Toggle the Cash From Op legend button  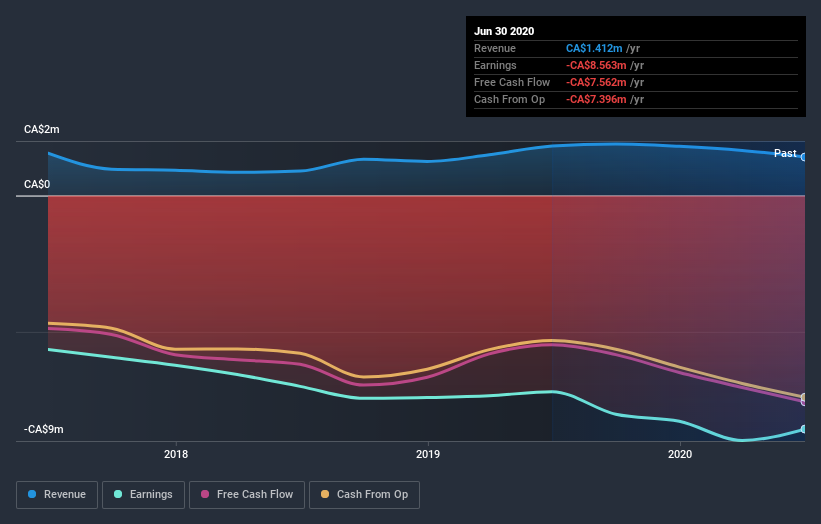click(364, 495)
